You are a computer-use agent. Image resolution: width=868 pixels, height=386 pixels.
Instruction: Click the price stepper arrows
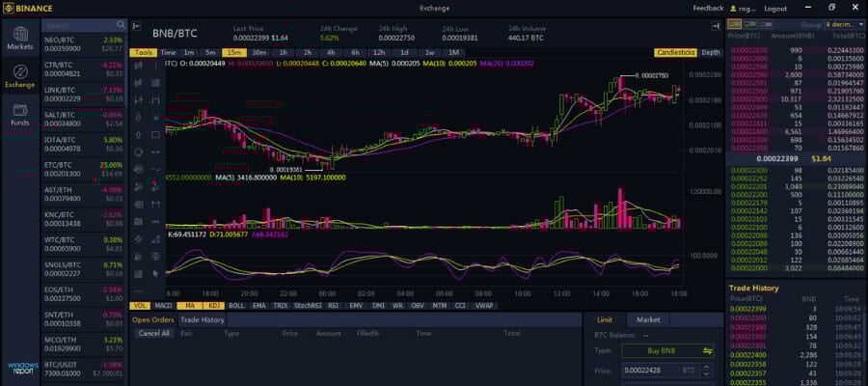tap(706, 370)
